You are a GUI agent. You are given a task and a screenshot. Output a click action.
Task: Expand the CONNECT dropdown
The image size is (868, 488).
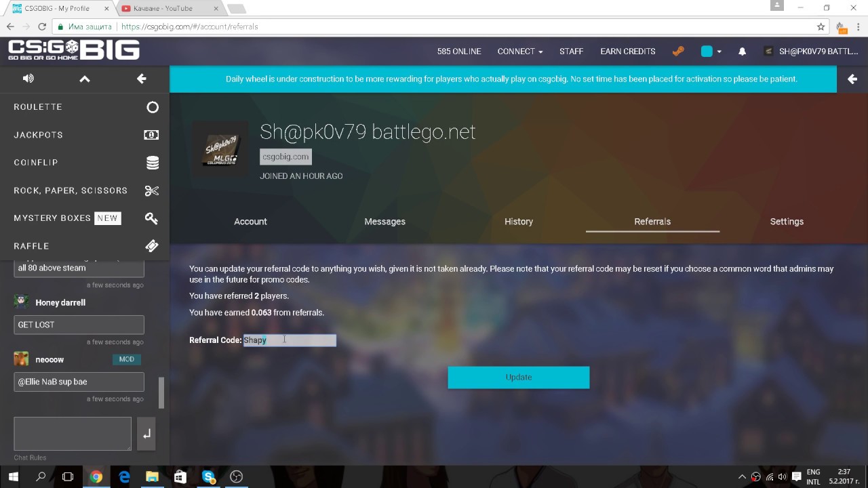click(520, 52)
